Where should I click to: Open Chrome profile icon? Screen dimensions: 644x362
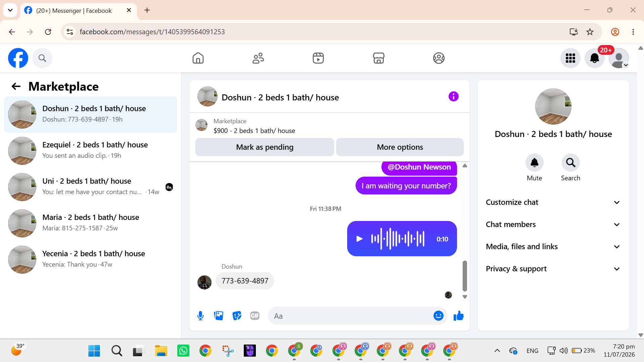(x=615, y=32)
